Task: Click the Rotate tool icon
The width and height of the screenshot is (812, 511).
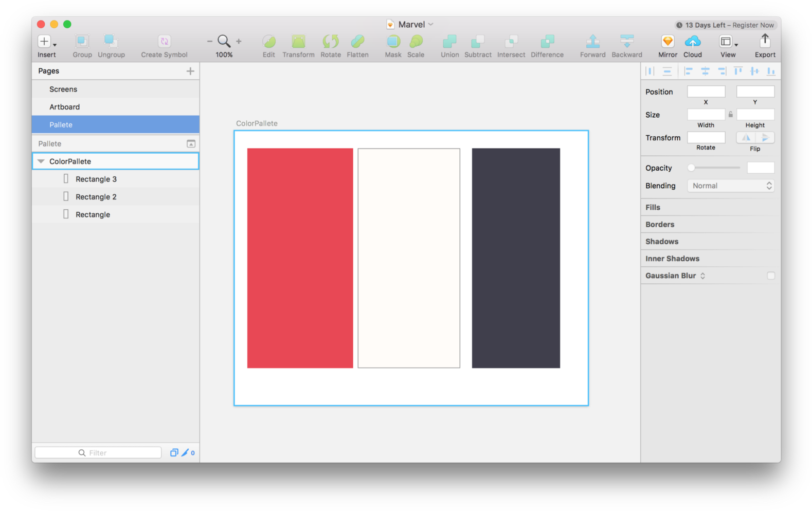Action: pos(330,42)
